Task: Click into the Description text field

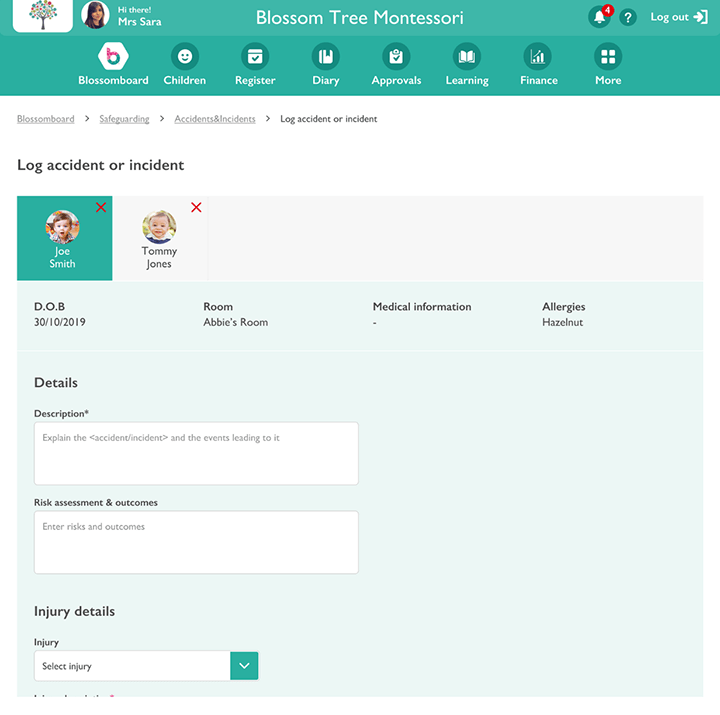Action: (x=196, y=453)
